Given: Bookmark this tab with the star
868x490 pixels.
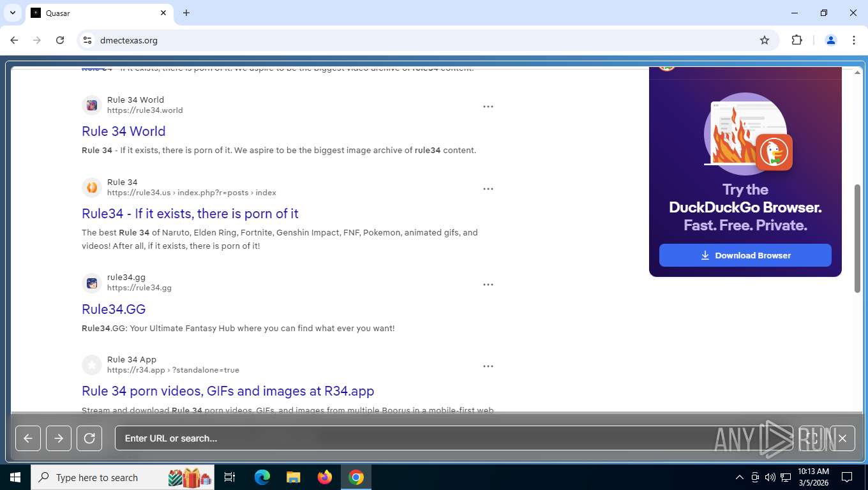Looking at the screenshot, I should pos(765,40).
